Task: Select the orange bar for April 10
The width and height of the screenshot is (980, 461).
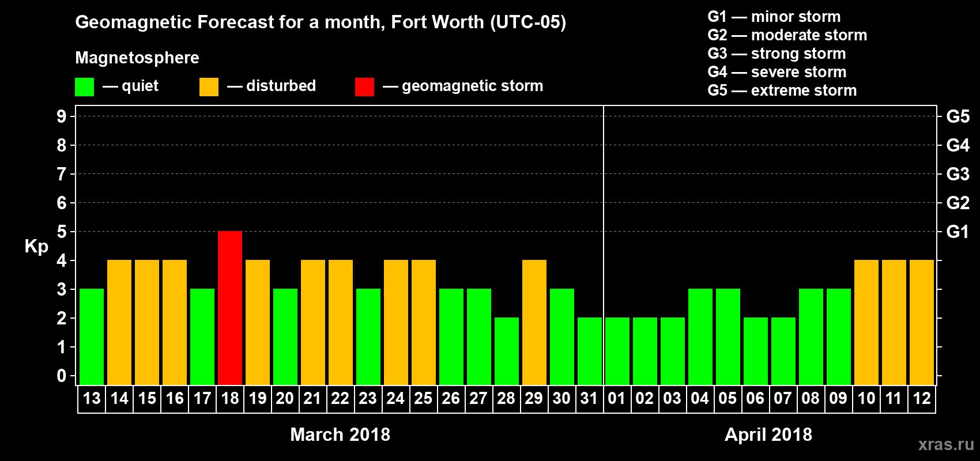Action: tap(866, 323)
